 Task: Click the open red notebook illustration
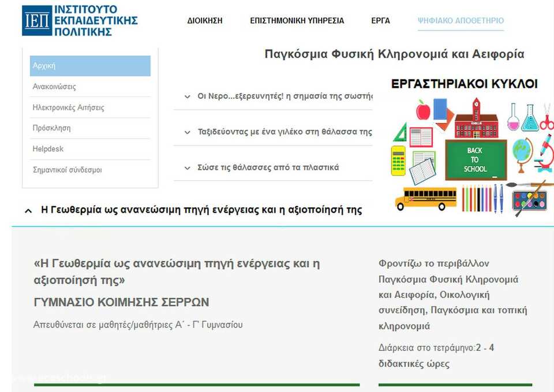421,137
